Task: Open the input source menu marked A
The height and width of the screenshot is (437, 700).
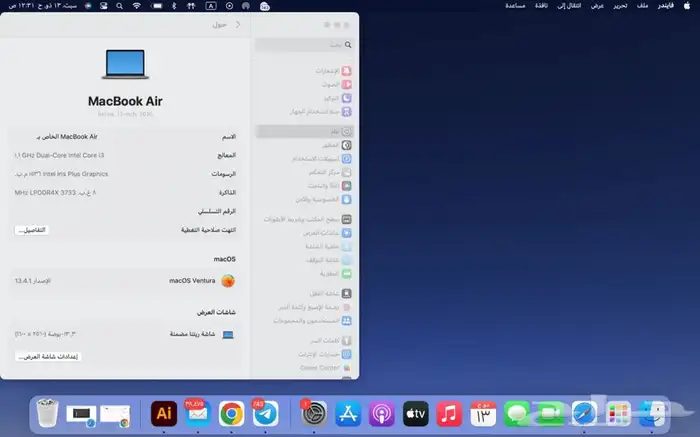Action: pos(211,6)
